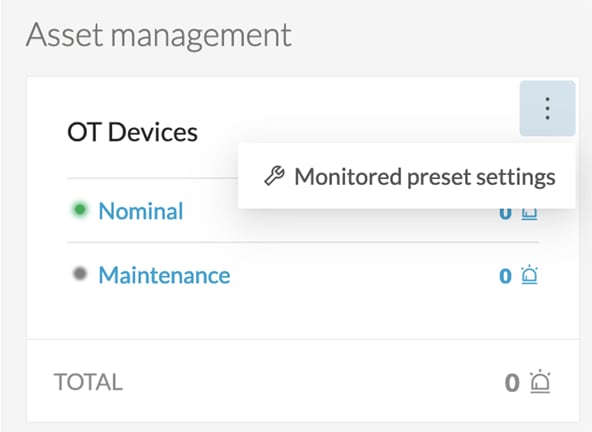Screen dimensions: 592x432
Task: Click the alarm icon in the Nominal row
Action: [x=529, y=214]
